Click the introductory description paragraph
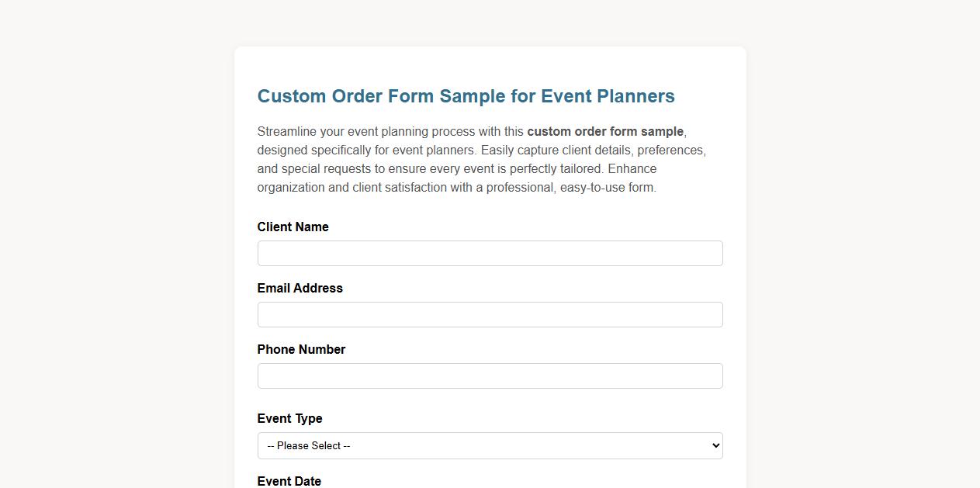Image resolution: width=980 pixels, height=488 pixels. click(x=481, y=159)
